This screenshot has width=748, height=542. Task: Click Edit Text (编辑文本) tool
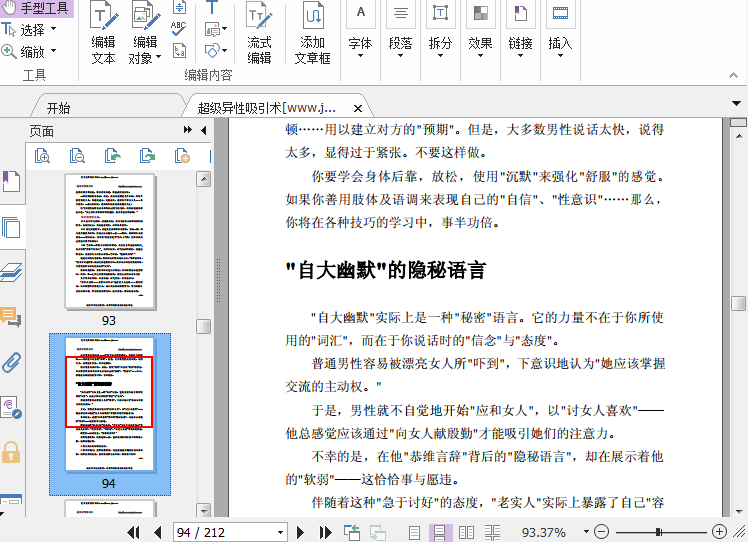[104, 33]
